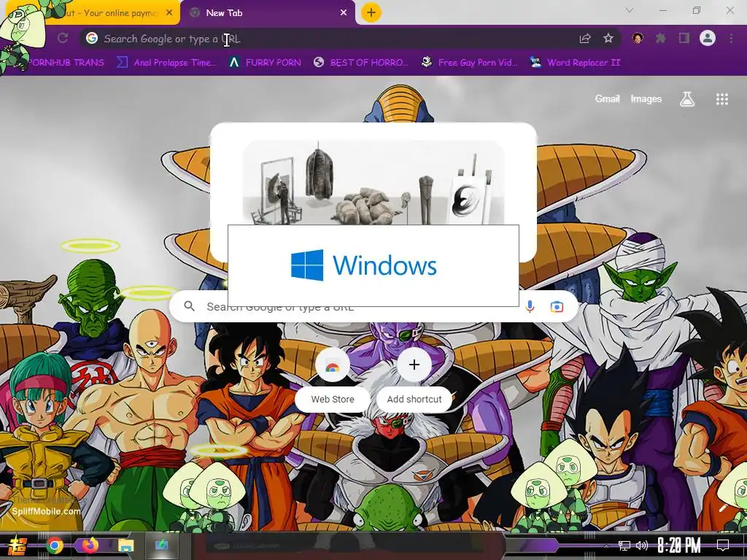The height and width of the screenshot is (560, 747).
Task: Click the Google icon in the address bar
Action: tap(92, 38)
